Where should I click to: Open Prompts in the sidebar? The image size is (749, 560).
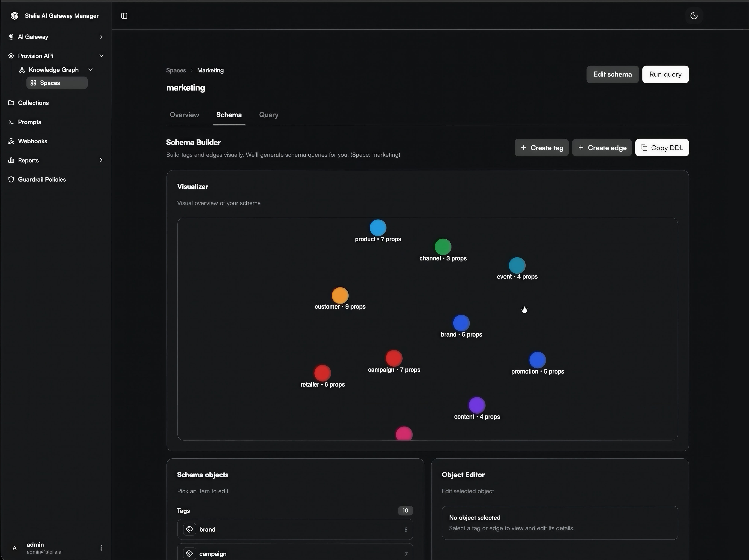click(29, 122)
